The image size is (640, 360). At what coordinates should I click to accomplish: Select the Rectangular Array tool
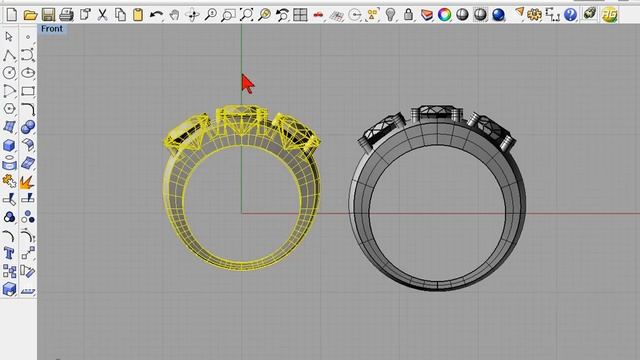(9, 271)
